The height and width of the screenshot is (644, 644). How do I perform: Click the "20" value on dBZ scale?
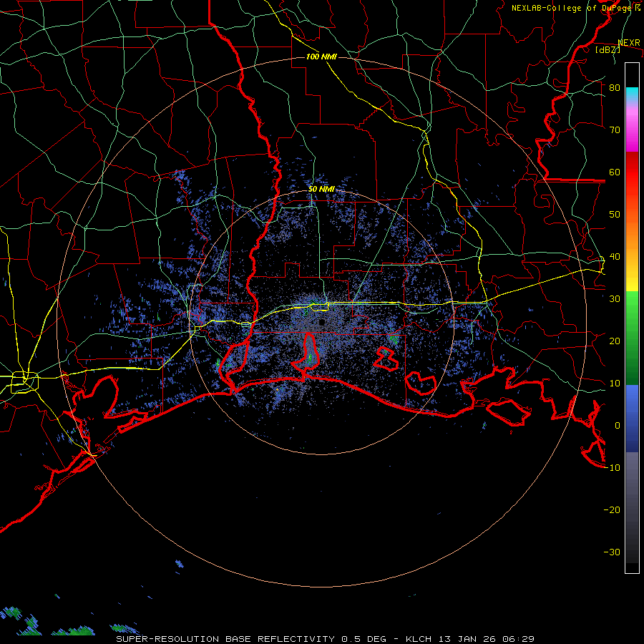[x=615, y=341]
